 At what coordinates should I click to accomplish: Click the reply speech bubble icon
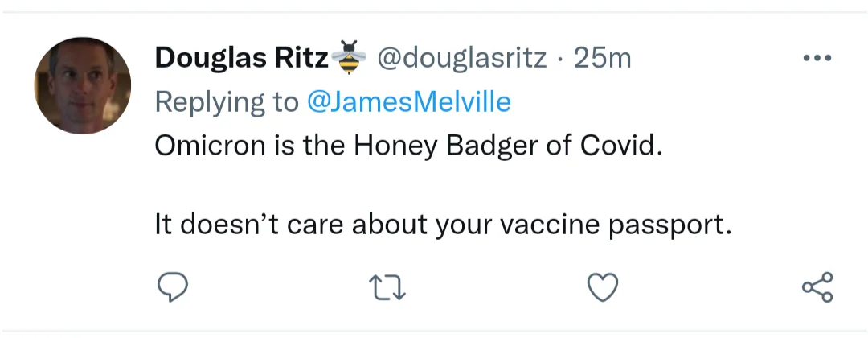point(172,287)
